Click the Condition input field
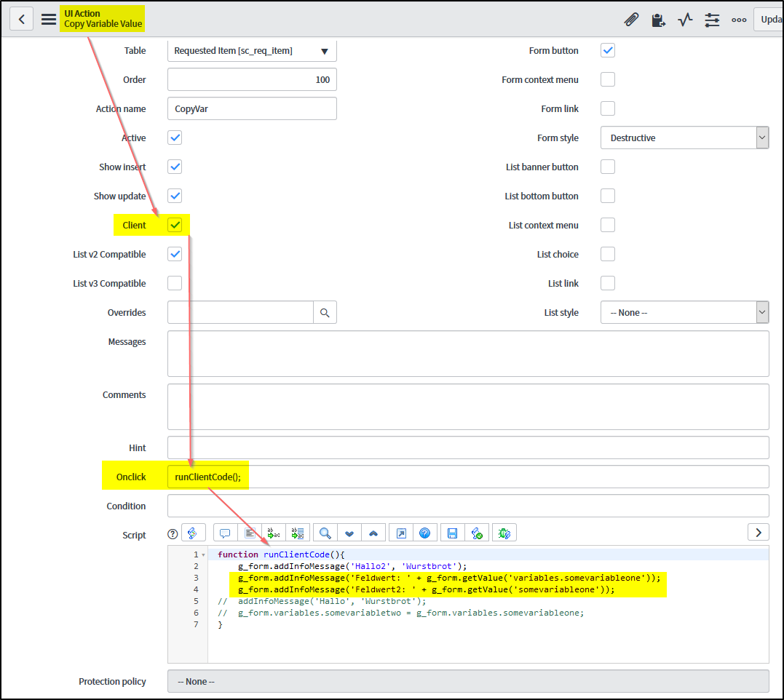The width and height of the screenshot is (784, 700). click(x=468, y=506)
